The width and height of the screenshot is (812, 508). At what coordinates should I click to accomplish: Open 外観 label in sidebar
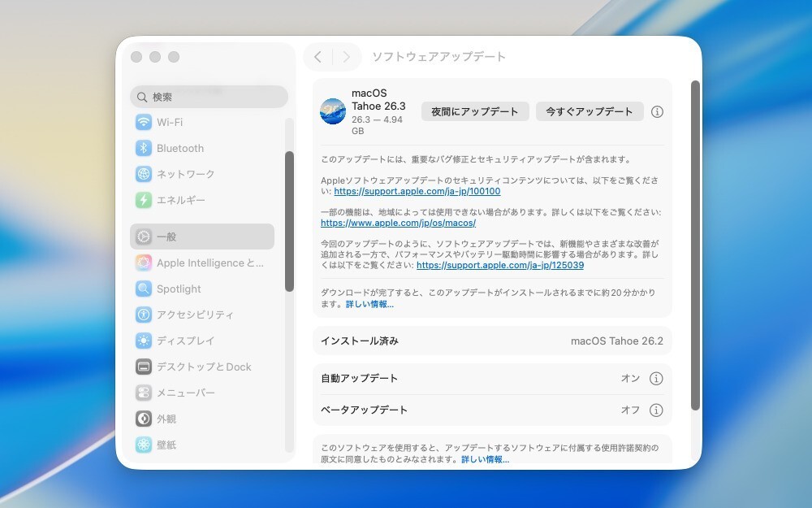click(166, 419)
